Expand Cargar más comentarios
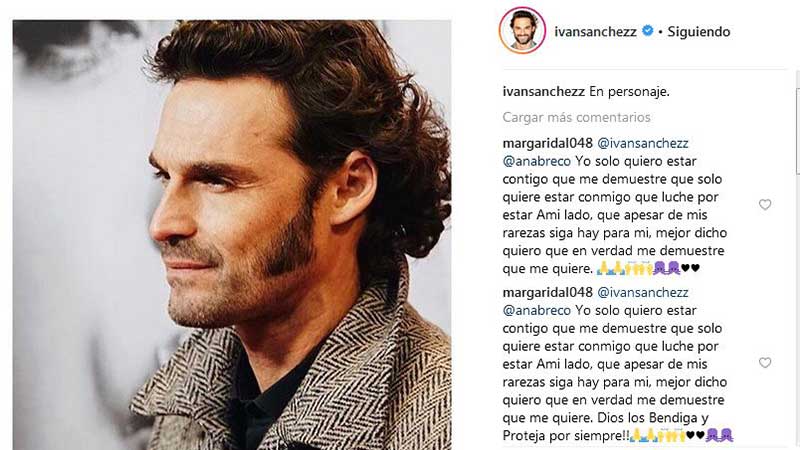 pos(577,117)
